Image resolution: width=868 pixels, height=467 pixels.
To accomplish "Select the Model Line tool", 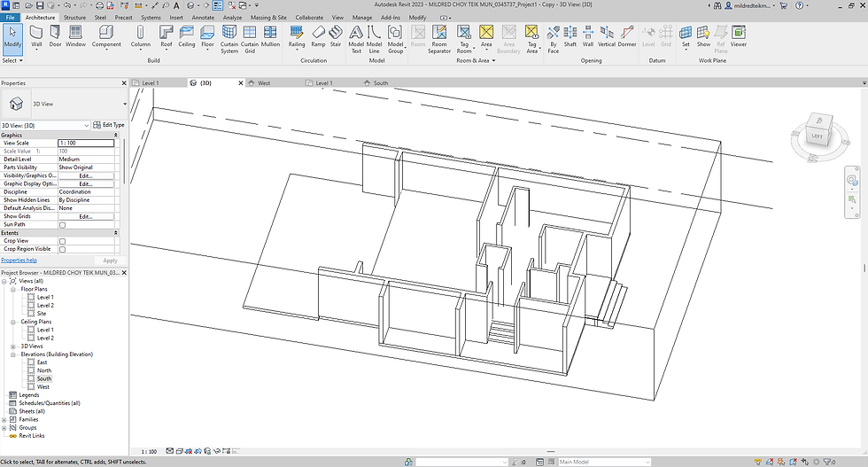I will [x=374, y=39].
